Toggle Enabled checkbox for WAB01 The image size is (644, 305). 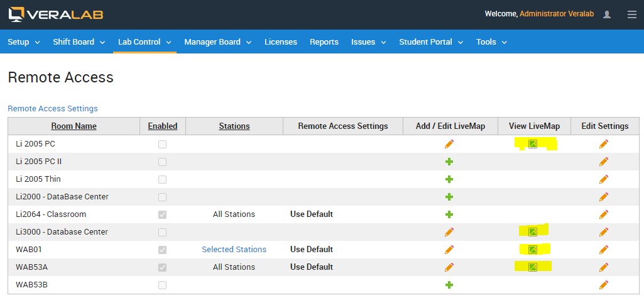163,250
